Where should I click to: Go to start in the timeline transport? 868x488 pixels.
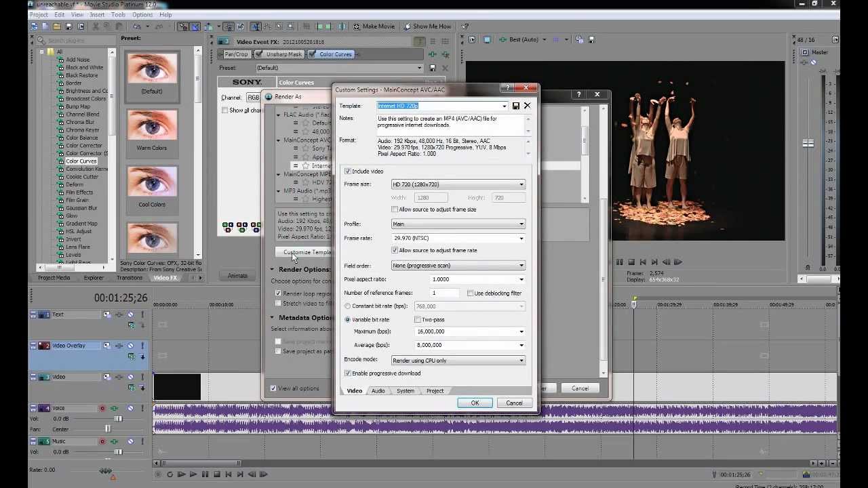pyautogui.click(x=228, y=474)
